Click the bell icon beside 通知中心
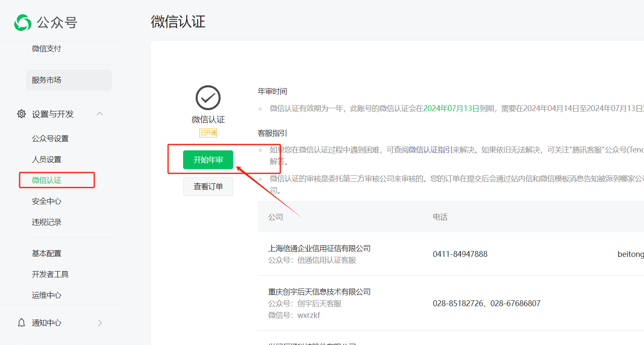 21,323
